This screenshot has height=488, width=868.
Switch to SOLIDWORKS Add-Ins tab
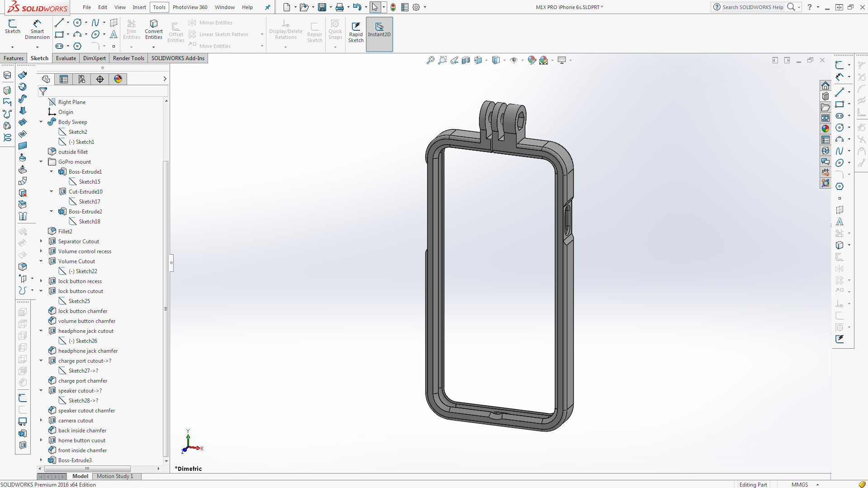[178, 58]
